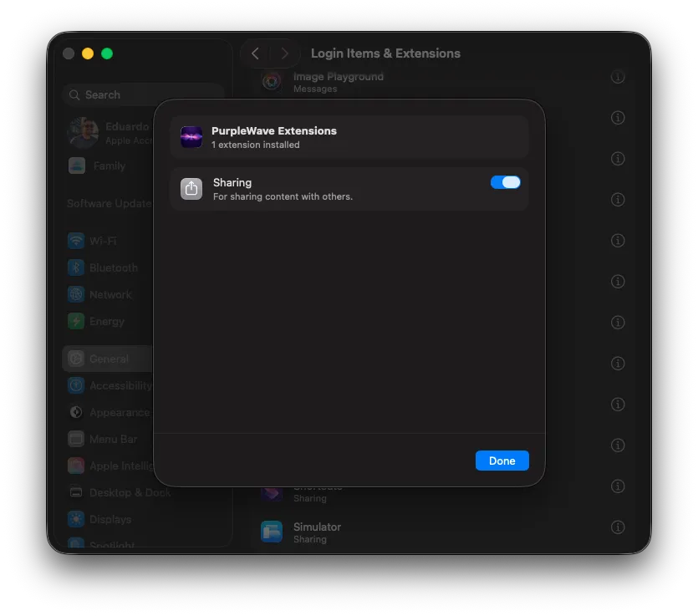Open Displays settings in sidebar
This screenshot has width=698, height=616.
click(x=109, y=519)
